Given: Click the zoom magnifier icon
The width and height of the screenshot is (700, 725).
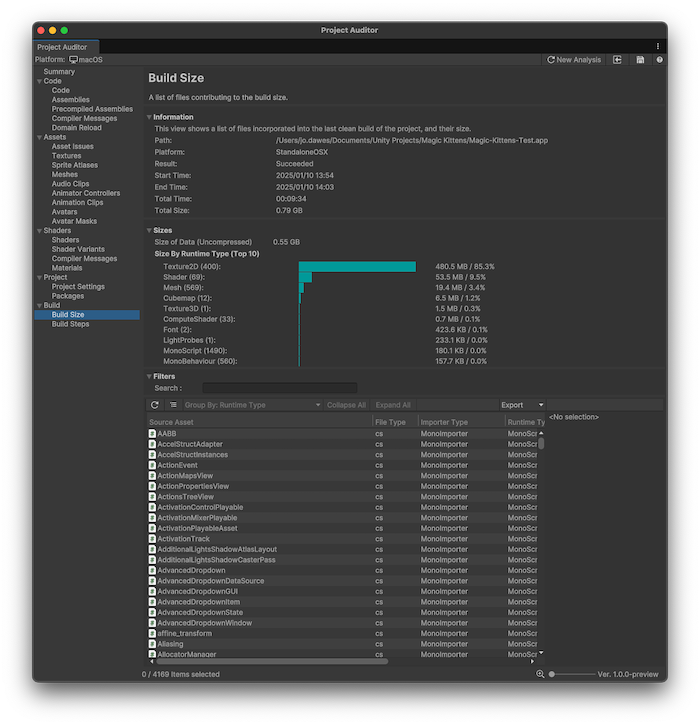Looking at the screenshot, I should (x=541, y=674).
